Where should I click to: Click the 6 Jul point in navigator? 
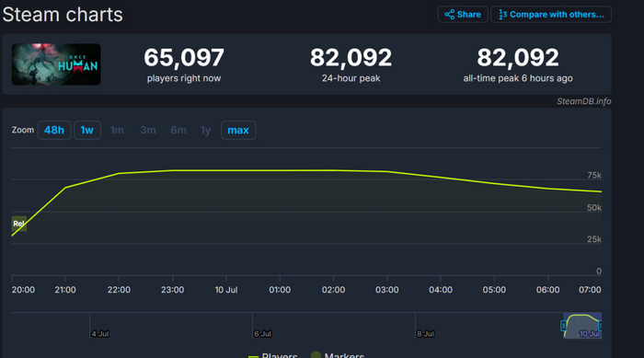pos(262,334)
